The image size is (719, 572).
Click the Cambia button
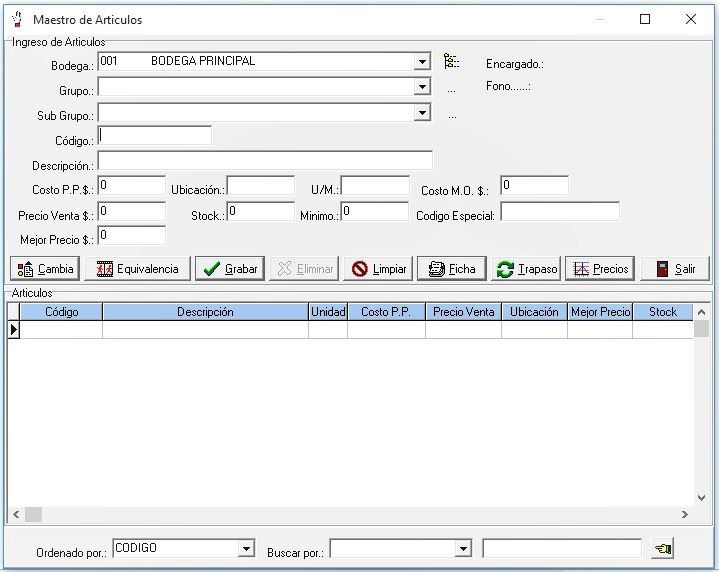[46, 269]
